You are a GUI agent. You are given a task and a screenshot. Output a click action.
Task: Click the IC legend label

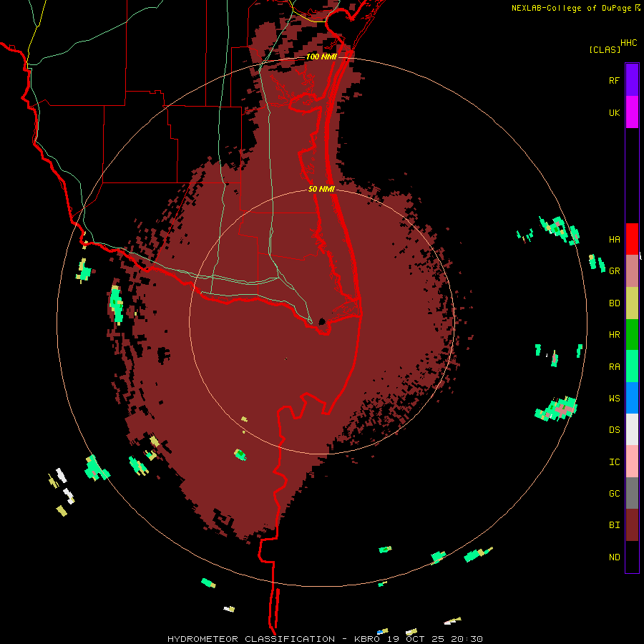614,462
